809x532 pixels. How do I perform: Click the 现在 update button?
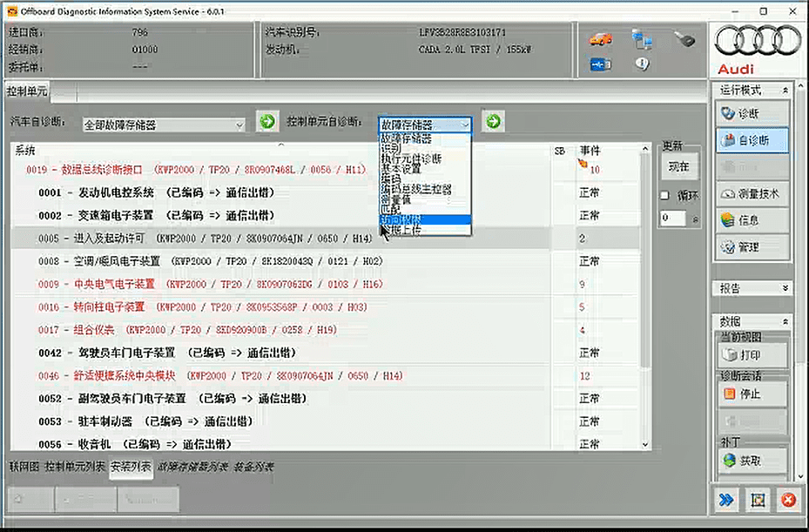coord(678,166)
